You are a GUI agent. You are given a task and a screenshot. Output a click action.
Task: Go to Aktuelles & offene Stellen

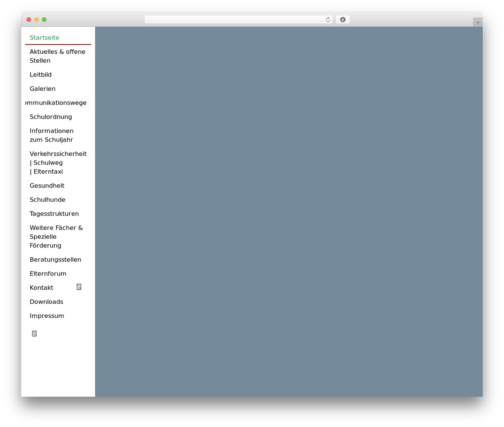57,56
